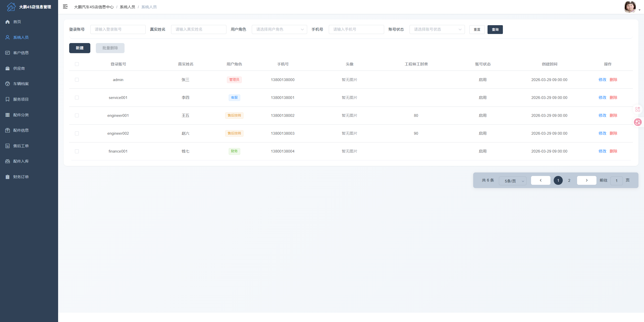This screenshot has width=644, height=322.
Task: Open the 首页 home icon
Action: [x=8, y=22]
